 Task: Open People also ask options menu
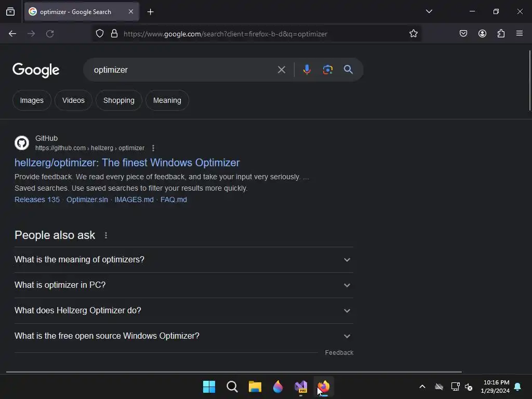[106, 235]
